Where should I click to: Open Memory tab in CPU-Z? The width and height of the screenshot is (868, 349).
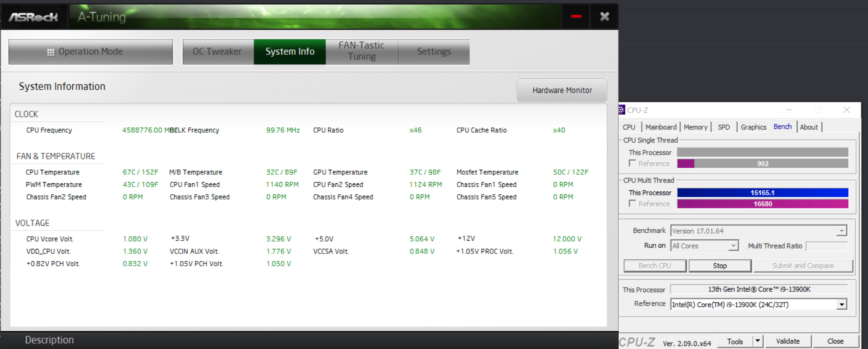[695, 127]
